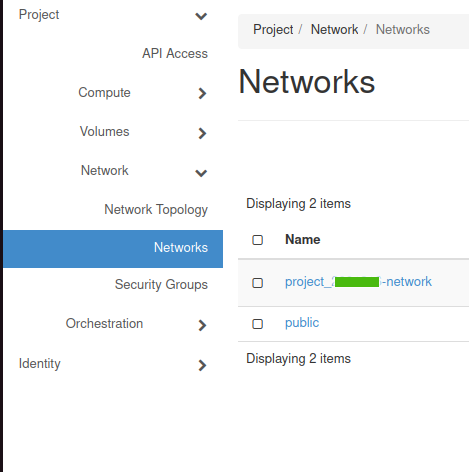This screenshot has height=472, width=469.
Task: Select Networks in the sidebar
Action: [x=113, y=248]
